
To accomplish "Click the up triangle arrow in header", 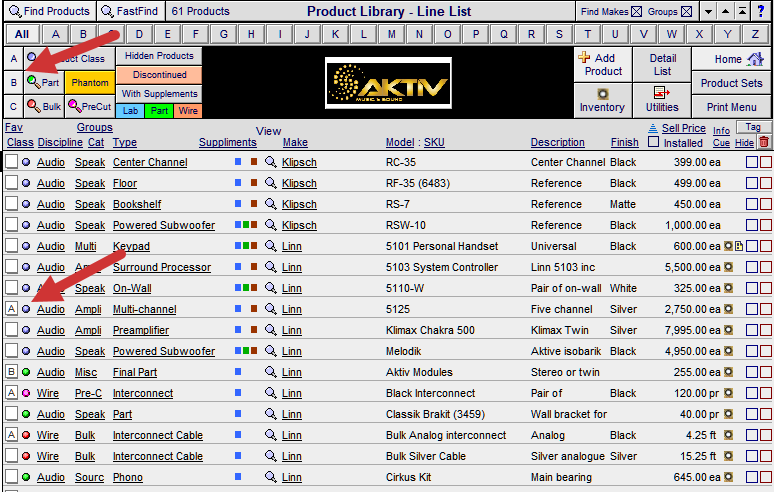I will tap(725, 11).
